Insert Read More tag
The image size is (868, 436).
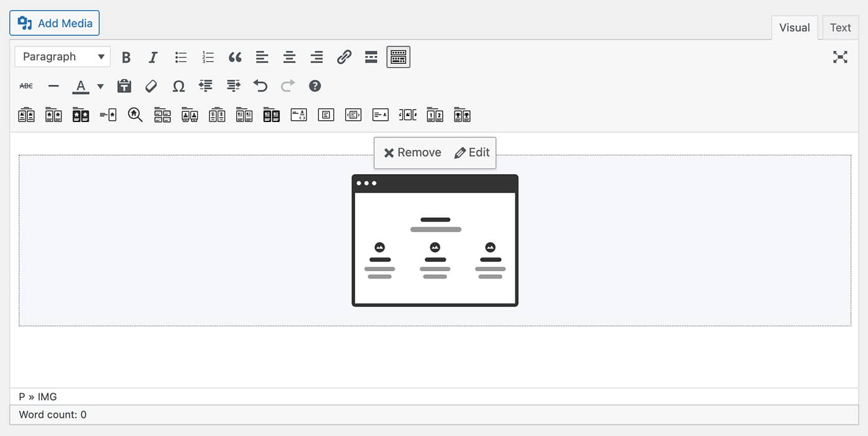tap(371, 58)
